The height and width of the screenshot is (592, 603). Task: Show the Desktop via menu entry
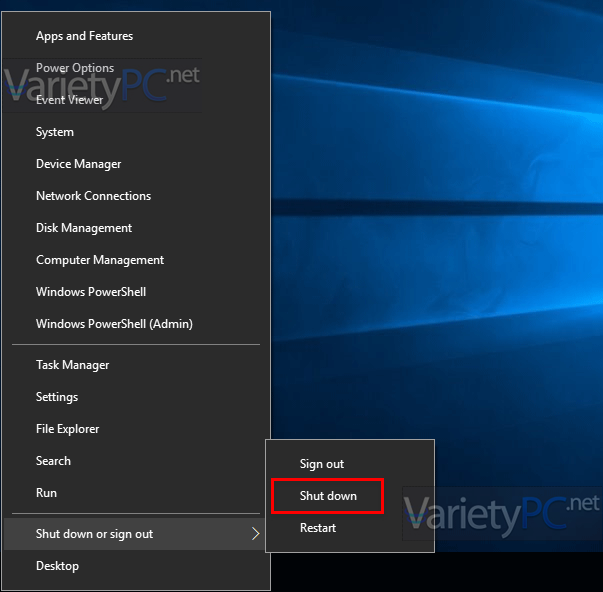pos(136,566)
